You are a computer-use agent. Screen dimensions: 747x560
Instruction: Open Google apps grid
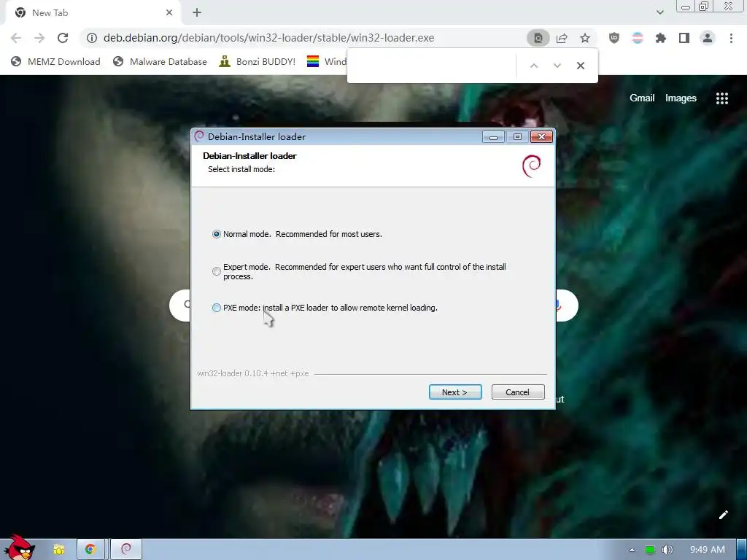pyautogui.click(x=722, y=98)
